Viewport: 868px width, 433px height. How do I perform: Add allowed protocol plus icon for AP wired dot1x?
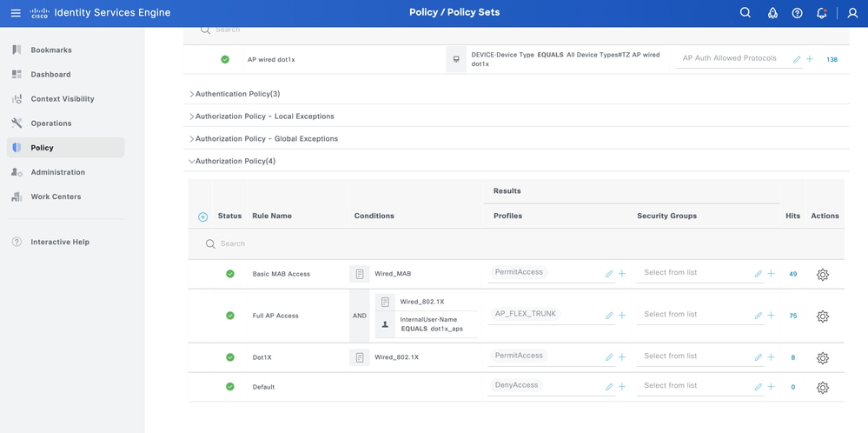(x=809, y=59)
